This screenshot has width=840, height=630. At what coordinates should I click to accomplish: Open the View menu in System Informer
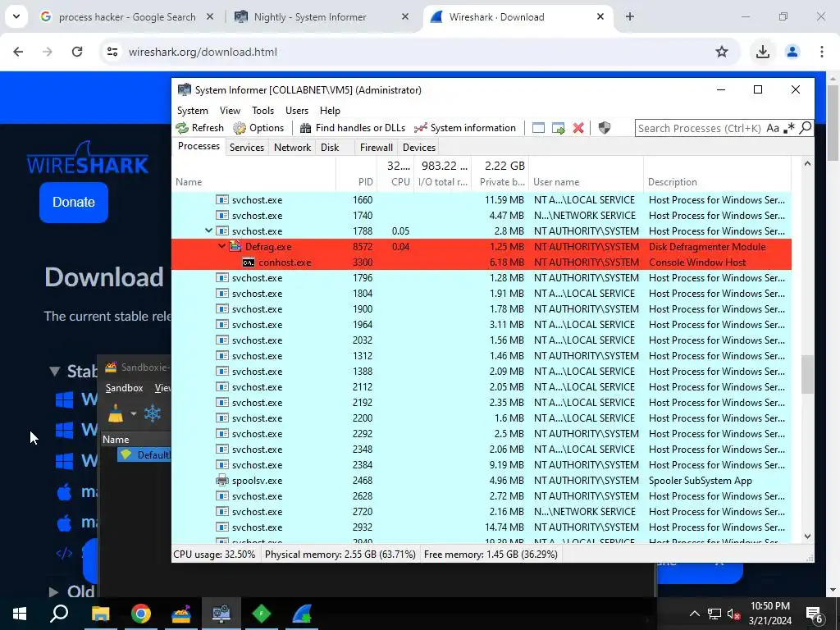click(230, 111)
